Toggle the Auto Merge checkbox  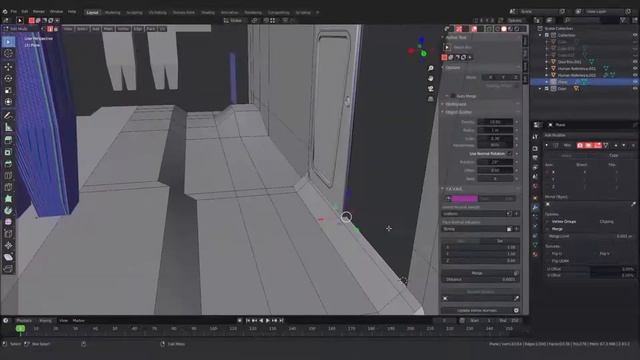453,96
